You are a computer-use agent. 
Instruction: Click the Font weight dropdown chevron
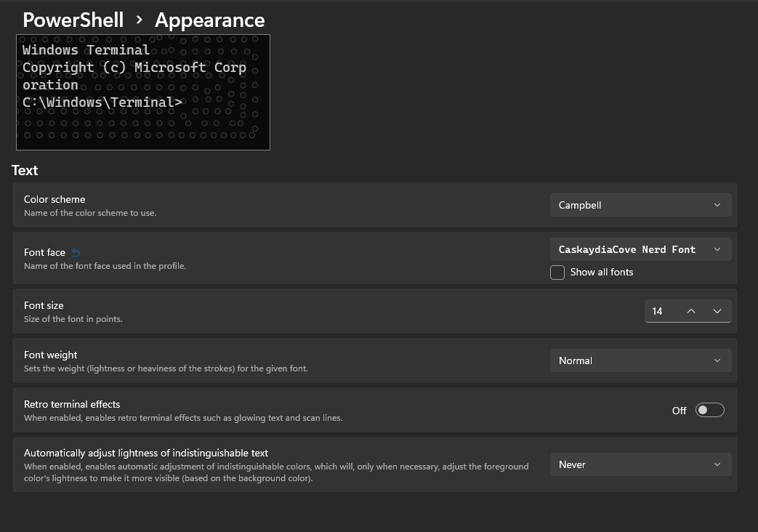[717, 360]
